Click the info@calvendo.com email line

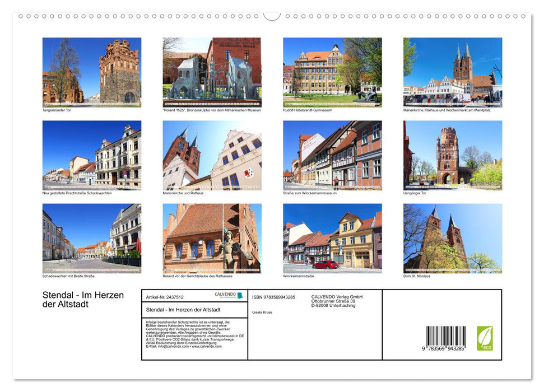pyautogui.click(x=184, y=346)
